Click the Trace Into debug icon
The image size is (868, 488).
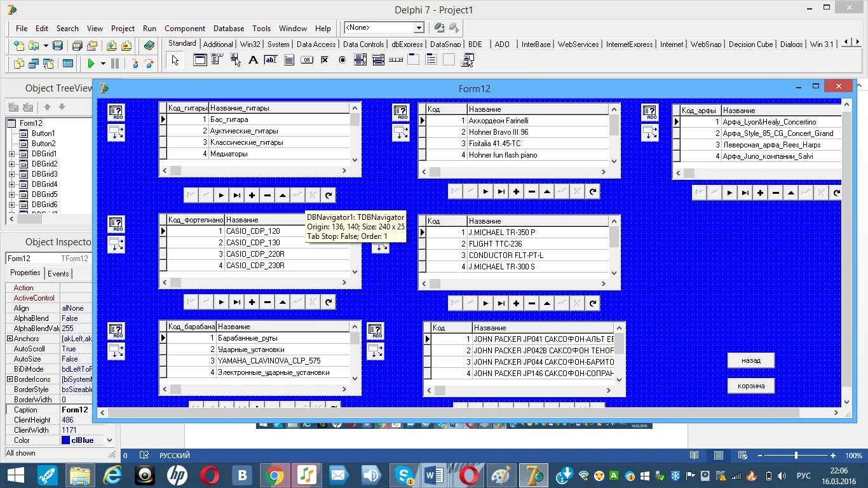[x=135, y=64]
